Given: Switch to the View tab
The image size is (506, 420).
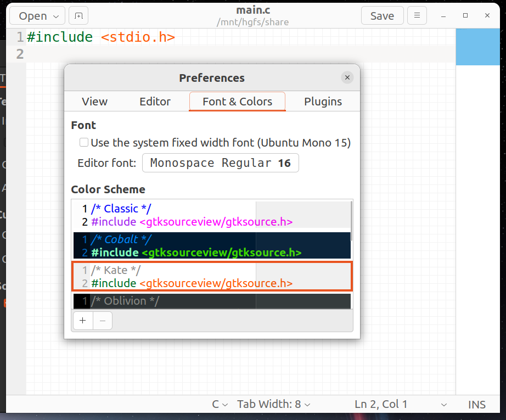Looking at the screenshot, I should click(x=94, y=102).
